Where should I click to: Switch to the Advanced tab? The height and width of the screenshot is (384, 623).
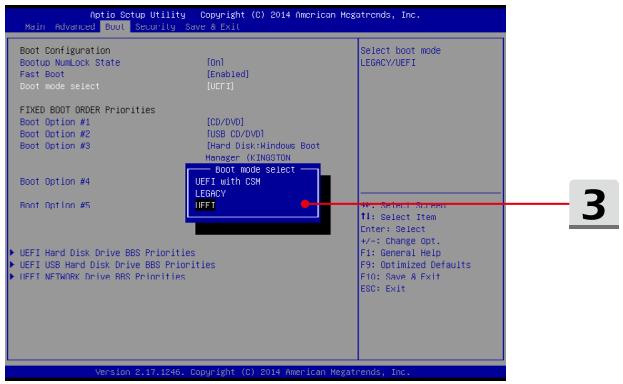(x=75, y=27)
